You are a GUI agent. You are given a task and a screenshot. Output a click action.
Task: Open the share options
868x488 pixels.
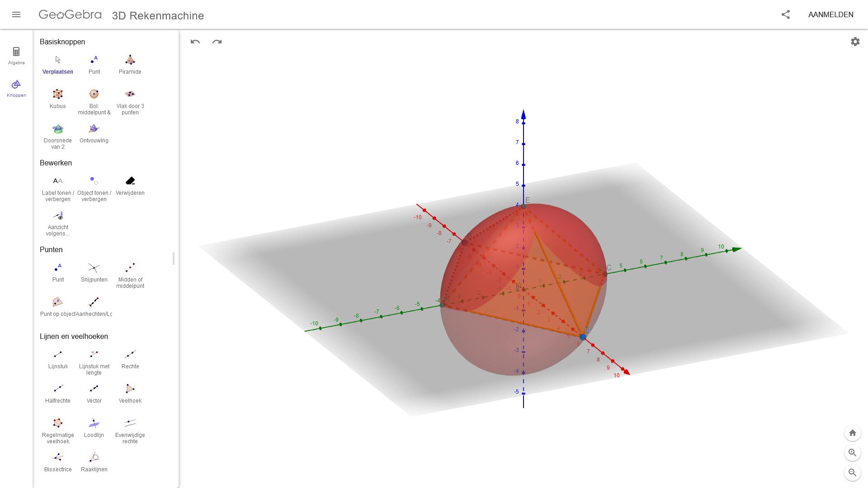[786, 14]
